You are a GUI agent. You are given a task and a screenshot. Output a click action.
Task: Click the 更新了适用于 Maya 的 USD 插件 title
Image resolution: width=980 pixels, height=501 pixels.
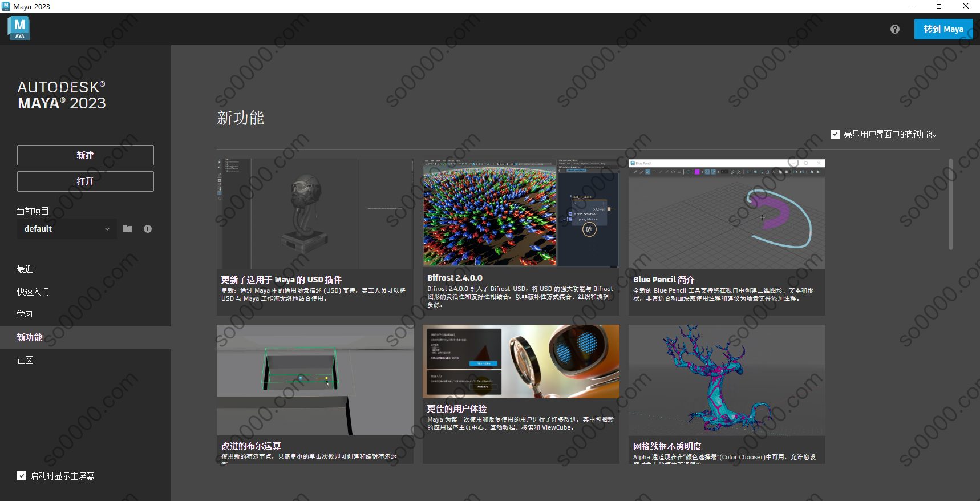[281, 280]
